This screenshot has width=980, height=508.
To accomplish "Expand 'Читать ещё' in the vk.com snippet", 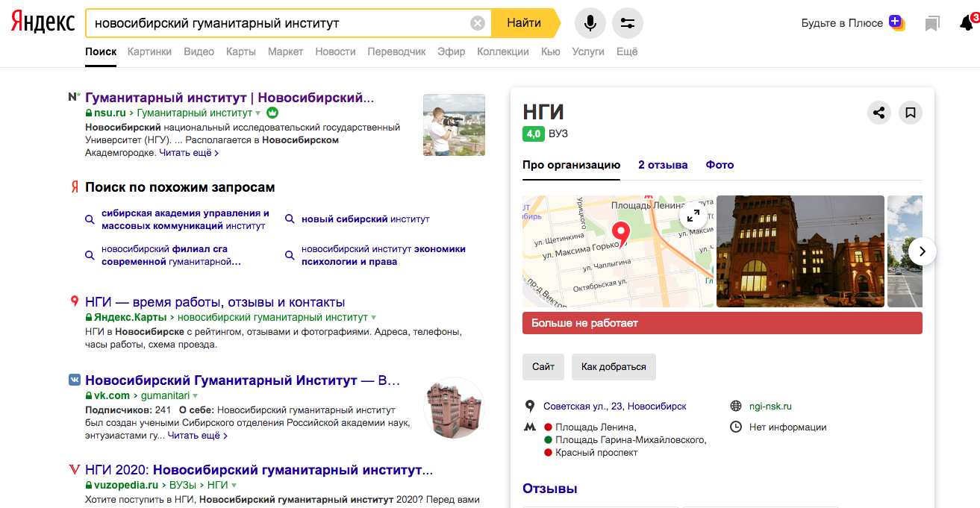I will coord(198,436).
